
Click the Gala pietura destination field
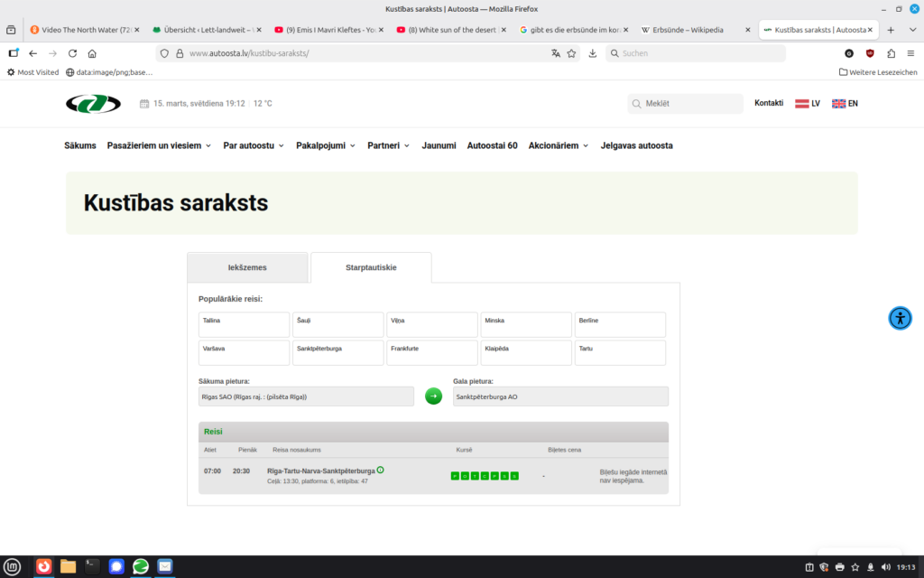pyautogui.click(x=560, y=396)
